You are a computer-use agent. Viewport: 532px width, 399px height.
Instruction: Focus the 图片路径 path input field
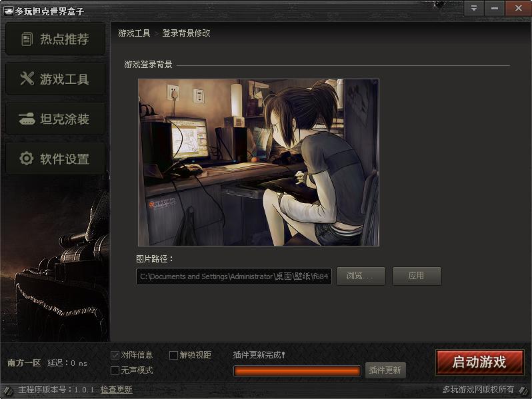[234, 276]
